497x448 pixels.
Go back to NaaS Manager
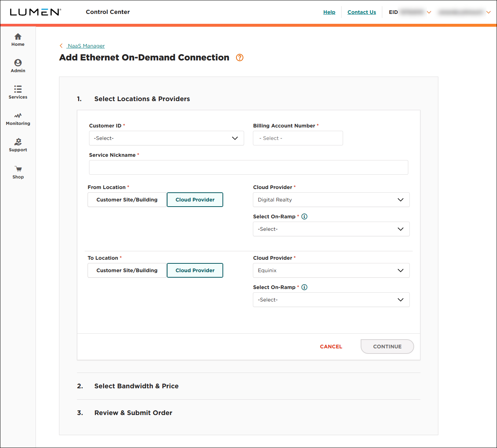[x=86, y=46]
